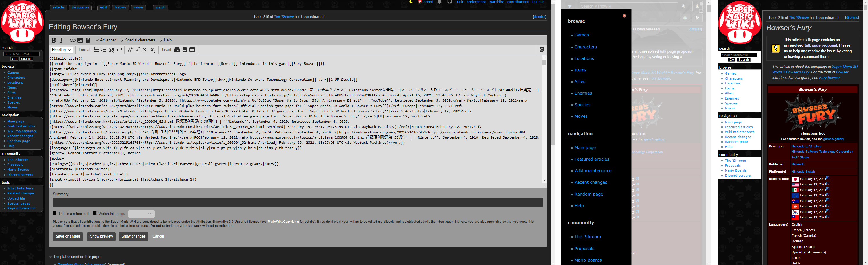Open the watch duration dropdown

pyautogui.click(x=141, y=214)
